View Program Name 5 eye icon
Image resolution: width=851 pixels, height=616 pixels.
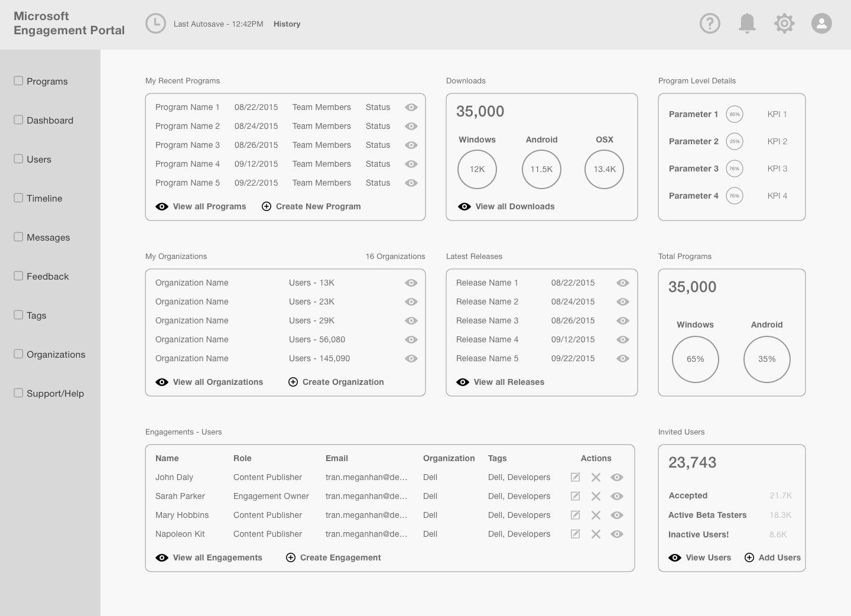(x=411, y=183)
